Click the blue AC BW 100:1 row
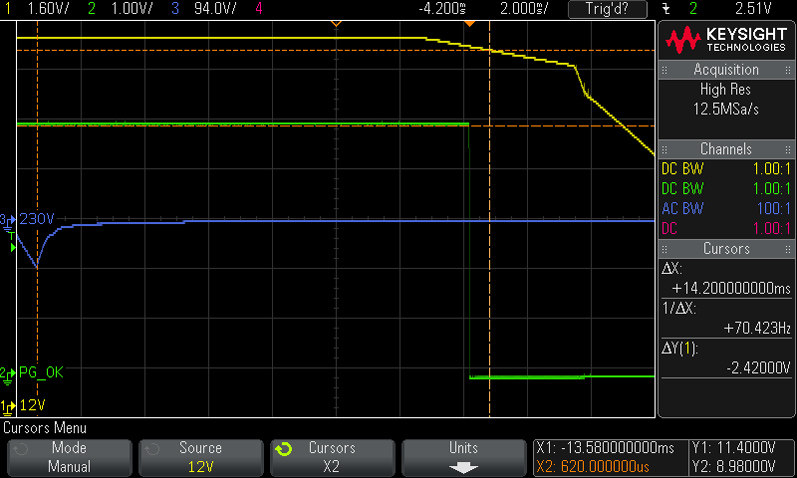Screen dimensions: 797x478 [726, 208]
